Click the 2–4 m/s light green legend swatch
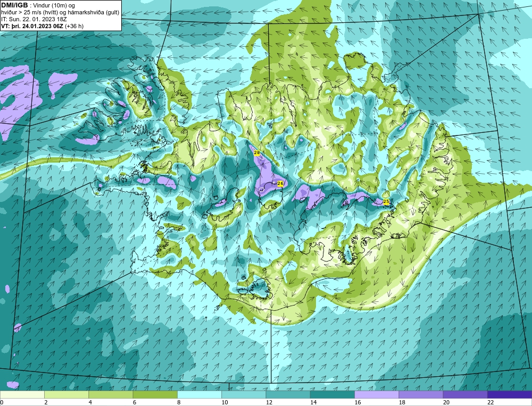The image size is (532, 406). 66,395
